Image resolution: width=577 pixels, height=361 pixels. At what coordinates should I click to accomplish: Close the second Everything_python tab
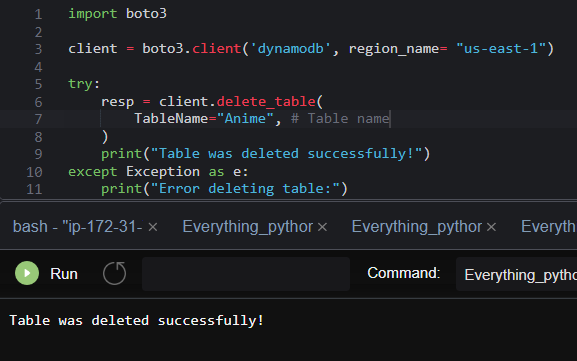click(491, 227)
